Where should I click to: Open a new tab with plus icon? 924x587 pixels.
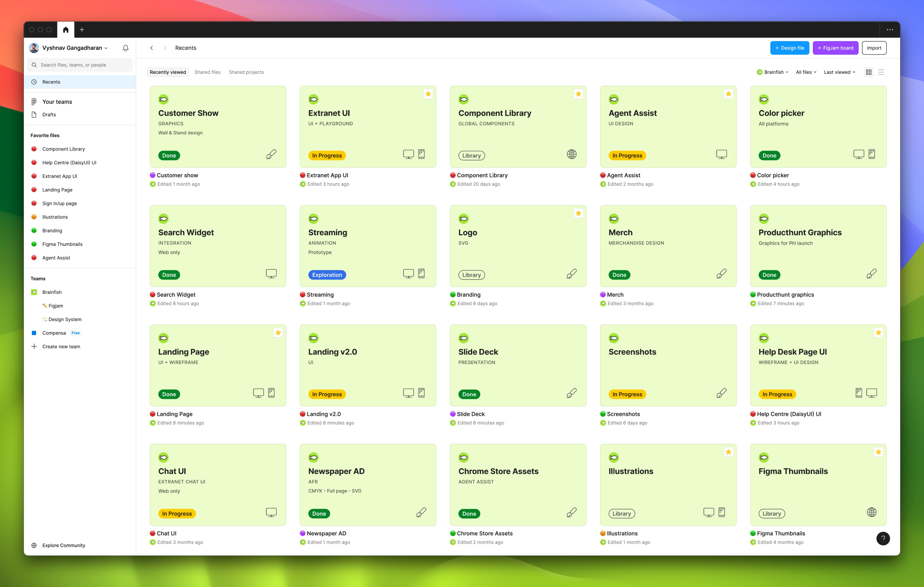[x=82, y=30]
